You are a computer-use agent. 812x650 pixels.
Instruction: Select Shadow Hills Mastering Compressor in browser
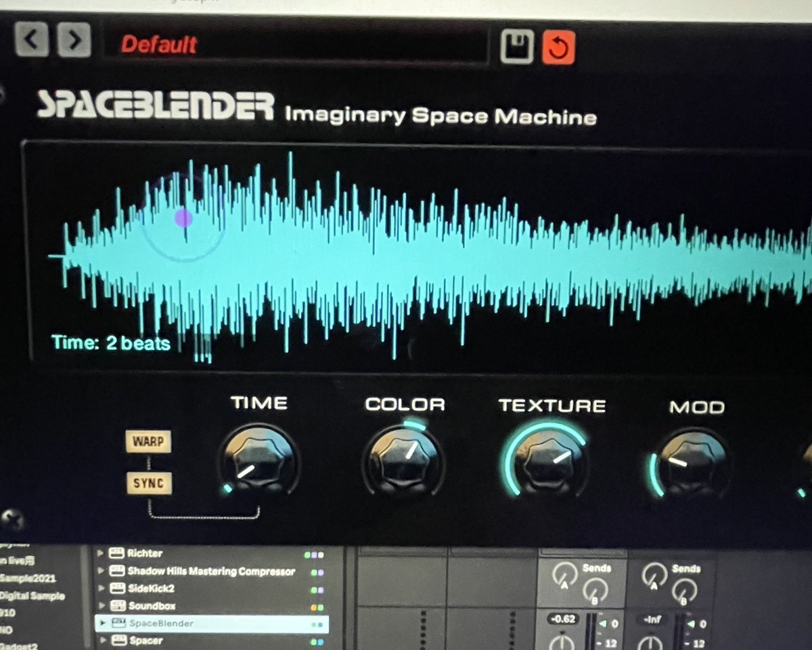click(212, 572)
